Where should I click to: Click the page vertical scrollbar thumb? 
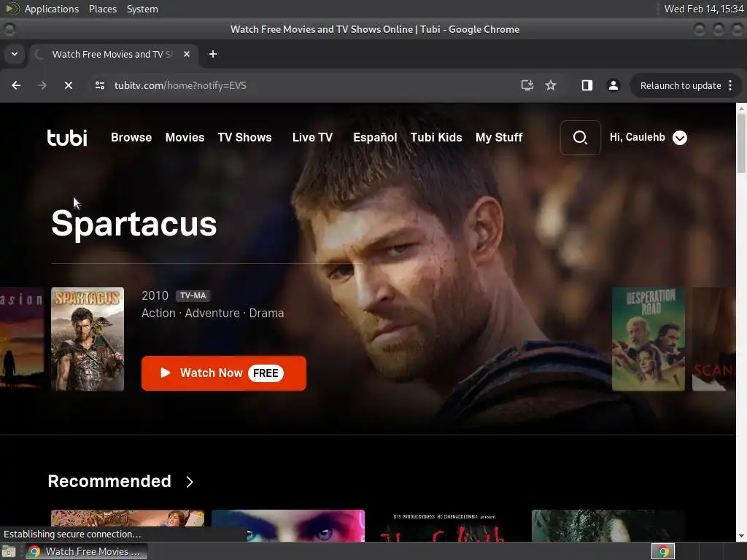pyautogui.click(x=741, y=143)
